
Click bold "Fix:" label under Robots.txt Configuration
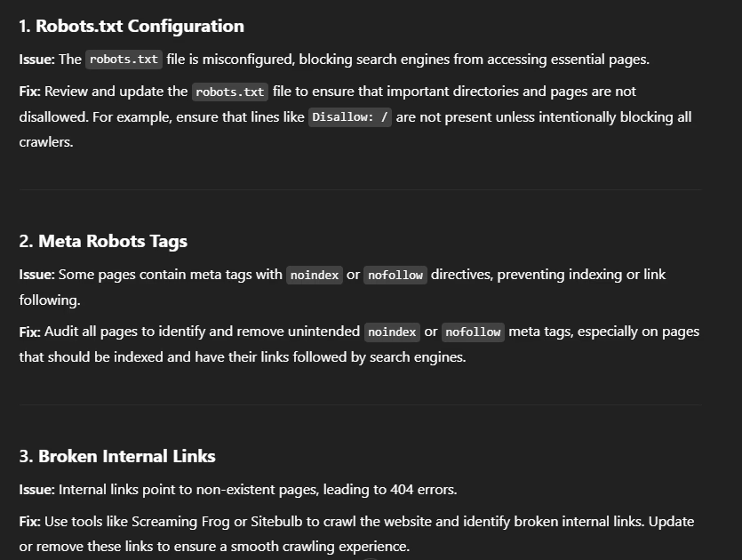coord(29,92)
